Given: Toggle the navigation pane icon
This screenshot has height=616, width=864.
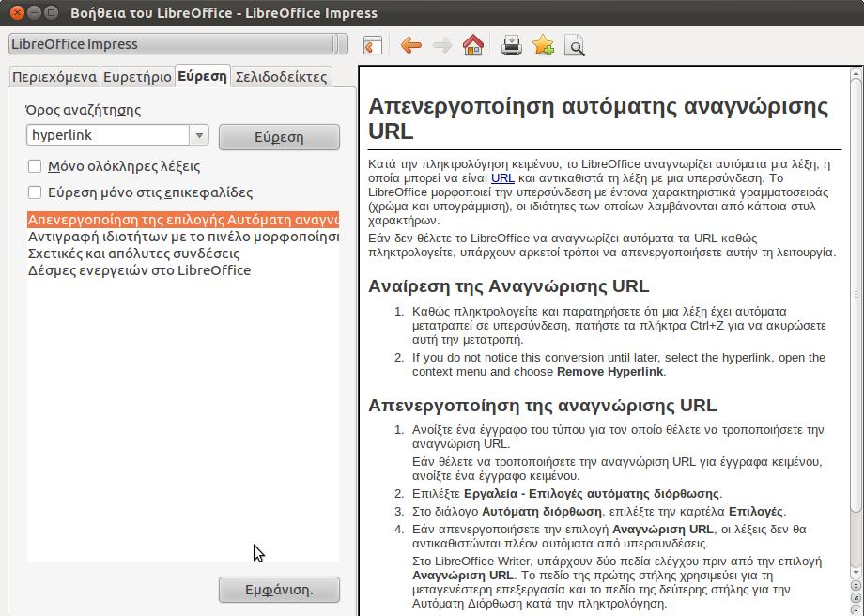Looking at the screenshot, I should point(373,45).
